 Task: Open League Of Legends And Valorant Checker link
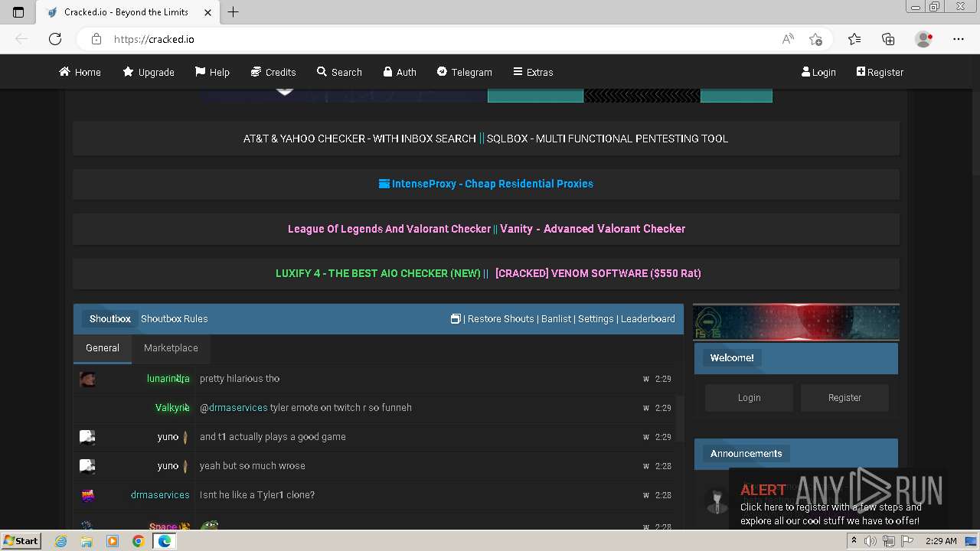[389, 229]
